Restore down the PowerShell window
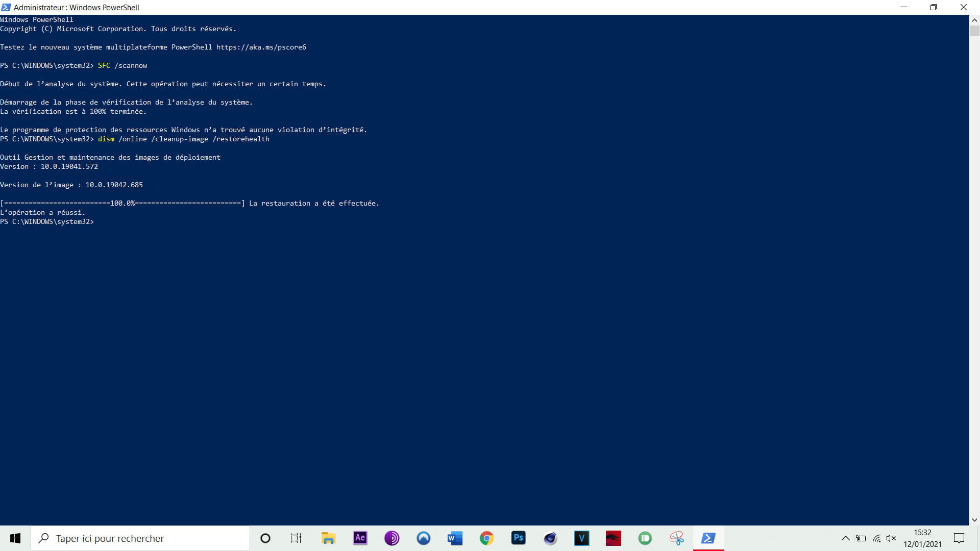980x551 pixels. click(x=934, y=7)
